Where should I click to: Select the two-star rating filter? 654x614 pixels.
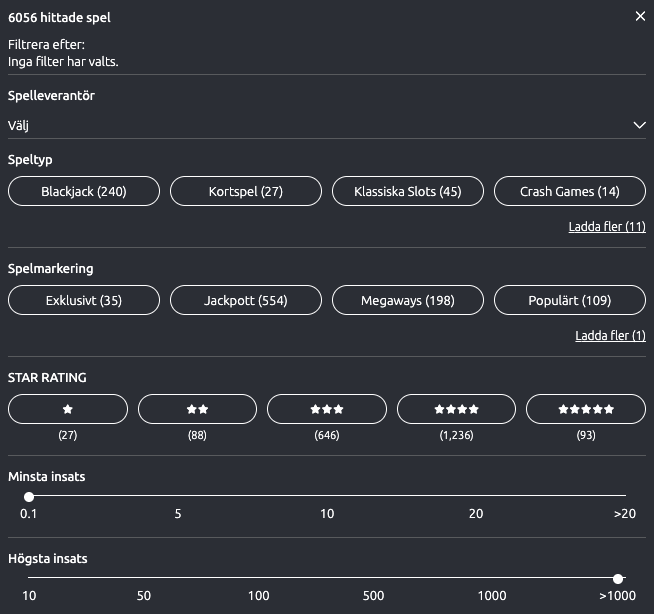pos(197,409)
